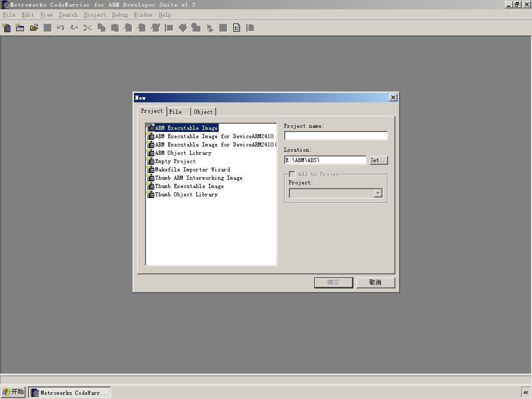Click the list-document toolbar icon
This screenshot has height=399, width=532.
[x=237, y=28]
